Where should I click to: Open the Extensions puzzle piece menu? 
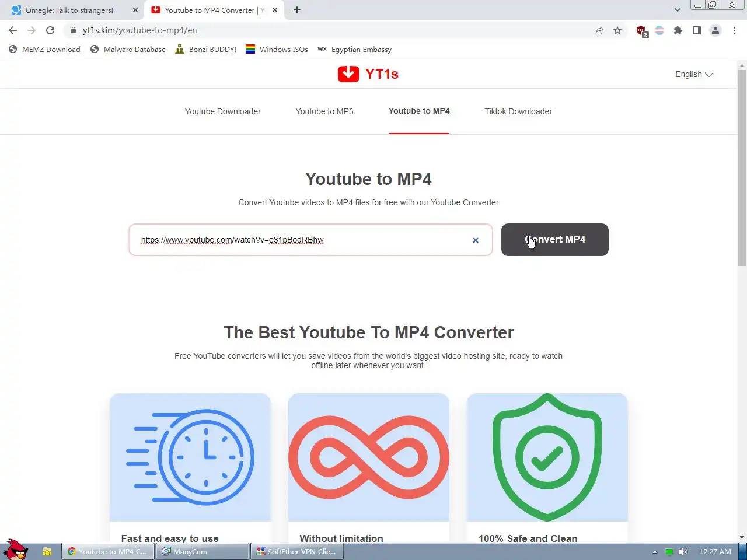tap(678, 30)
